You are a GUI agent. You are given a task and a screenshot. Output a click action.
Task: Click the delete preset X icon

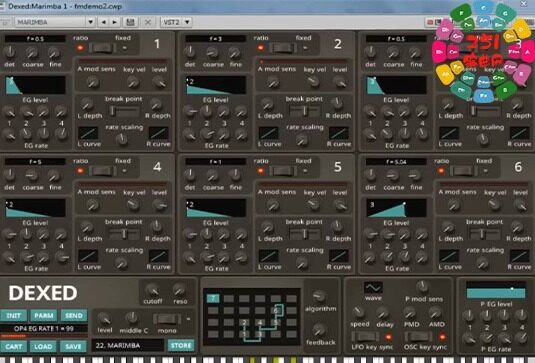tap(148, 23)
